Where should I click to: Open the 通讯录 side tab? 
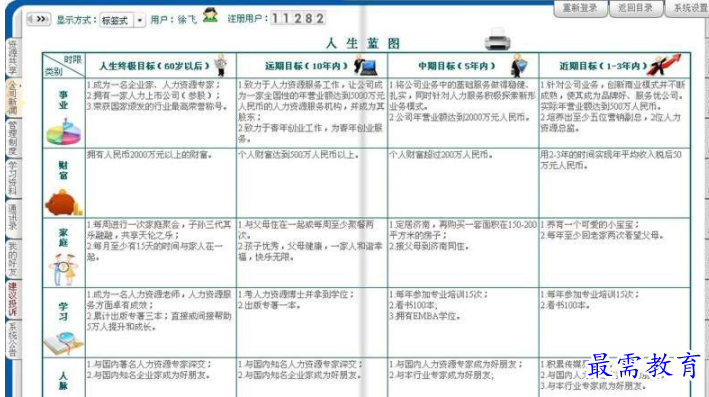pos(13,217)
